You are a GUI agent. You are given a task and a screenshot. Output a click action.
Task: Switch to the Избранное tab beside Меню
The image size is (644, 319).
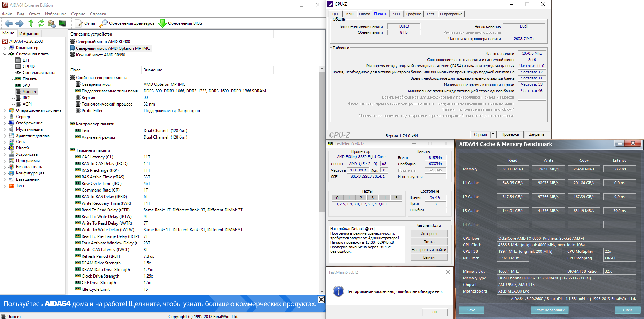30,34
